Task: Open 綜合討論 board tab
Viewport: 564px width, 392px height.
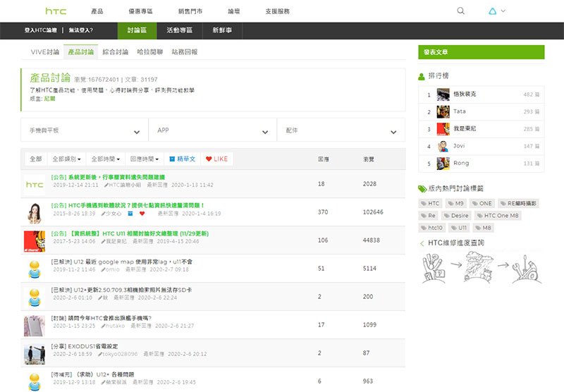Action: (x=116, y=52)
